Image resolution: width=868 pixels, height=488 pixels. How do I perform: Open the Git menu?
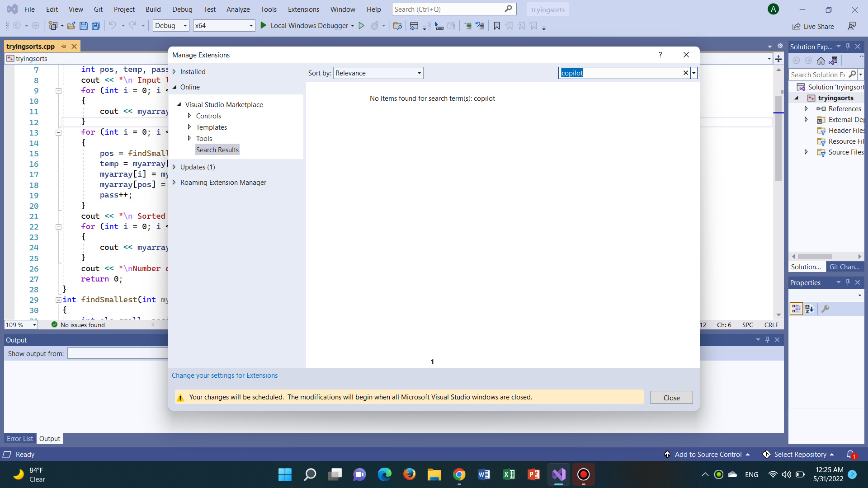tap(98, 9)
